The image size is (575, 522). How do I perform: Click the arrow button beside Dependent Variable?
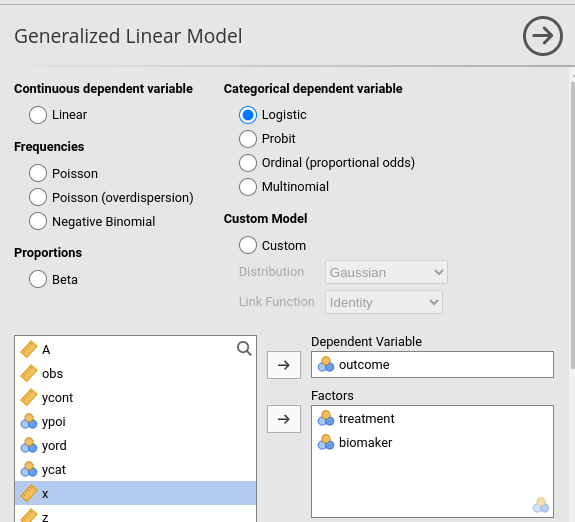coord(284,365)
